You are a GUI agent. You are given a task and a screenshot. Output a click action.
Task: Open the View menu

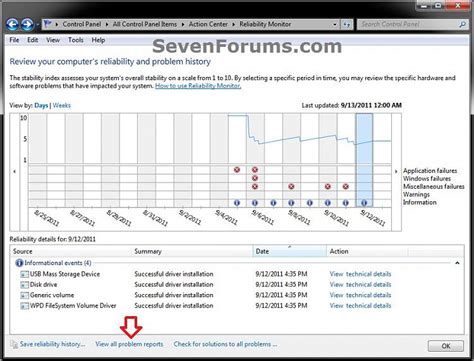coord(53,40)
